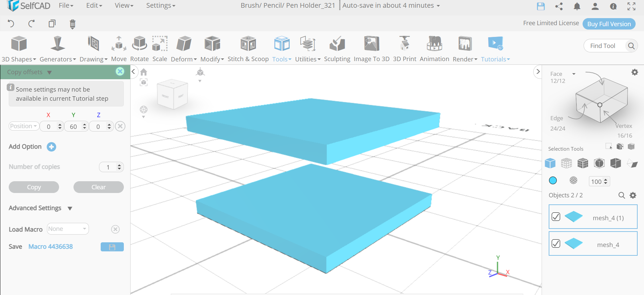
Task: Open objects list settings gear
Action: click(633, 195)
